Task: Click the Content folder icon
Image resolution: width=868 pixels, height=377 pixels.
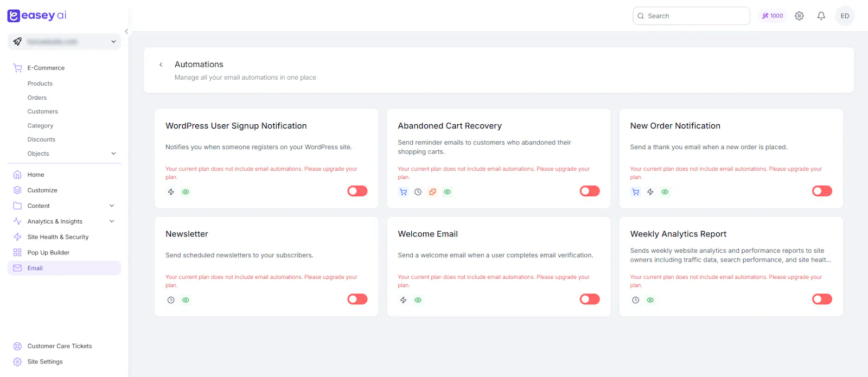Action: point(17,206)
